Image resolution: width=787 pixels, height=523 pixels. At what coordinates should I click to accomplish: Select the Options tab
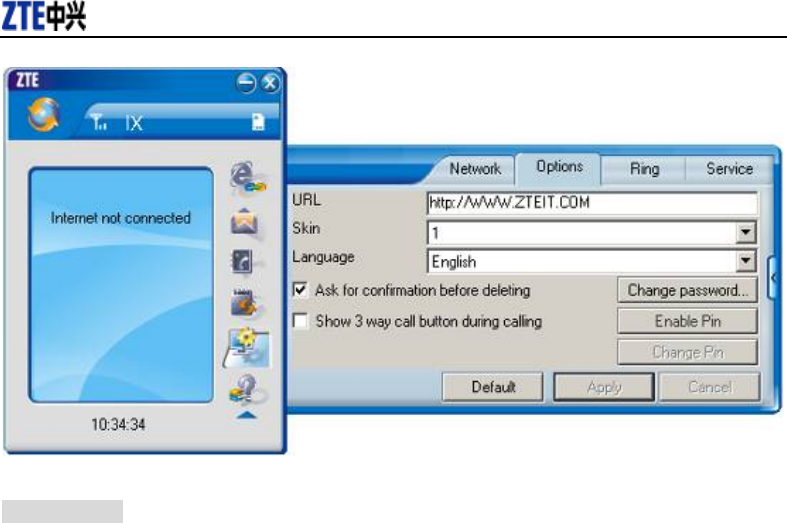[x=559, y=167]
